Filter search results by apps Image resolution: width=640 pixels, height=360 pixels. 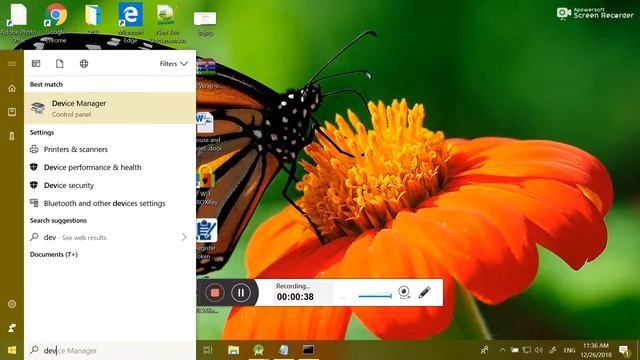[x=36, y=64]
